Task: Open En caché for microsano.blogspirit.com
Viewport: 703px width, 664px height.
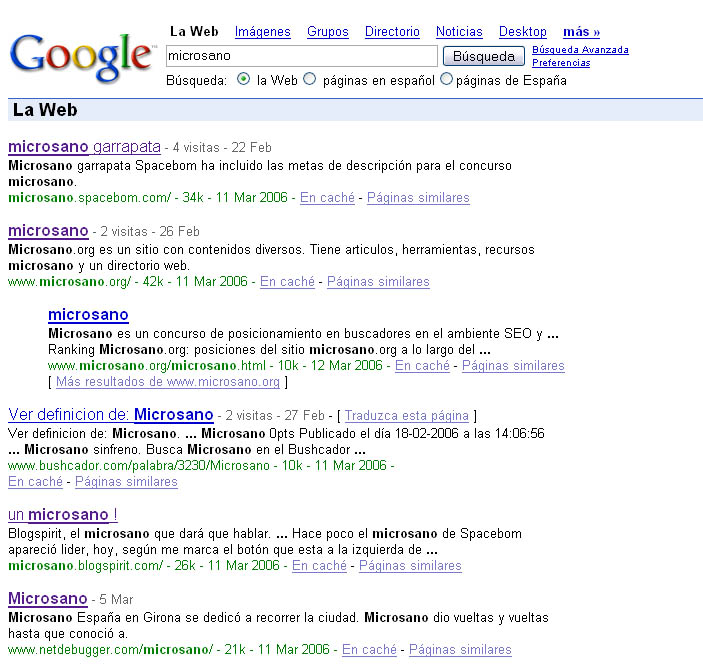Action: pos(320,566)
